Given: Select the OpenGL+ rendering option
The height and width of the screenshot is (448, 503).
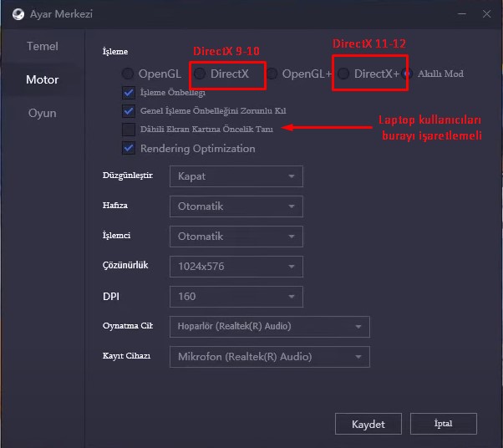Looking at the screenshot, I should point(272,74).
